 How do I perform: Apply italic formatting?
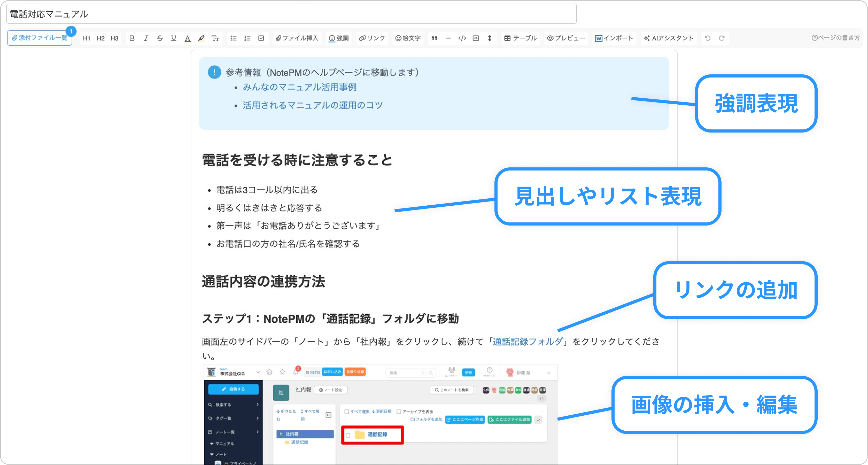click(146, 38)
